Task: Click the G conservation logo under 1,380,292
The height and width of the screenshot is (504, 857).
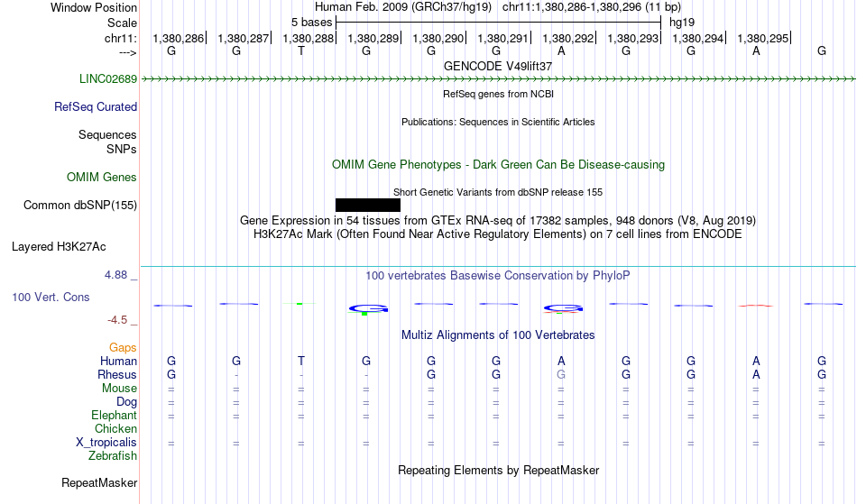Action: [x=563, y=309]
